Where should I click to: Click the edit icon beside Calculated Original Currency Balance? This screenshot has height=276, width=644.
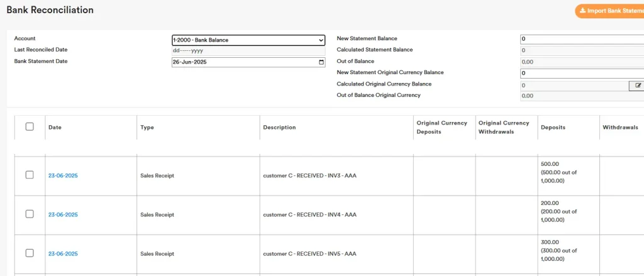point(638,86)
